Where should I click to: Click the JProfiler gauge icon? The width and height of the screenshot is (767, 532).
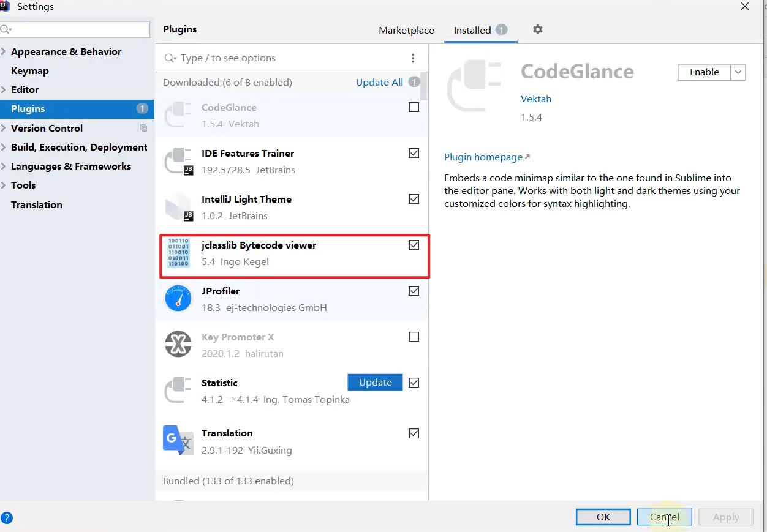[178, 298]
